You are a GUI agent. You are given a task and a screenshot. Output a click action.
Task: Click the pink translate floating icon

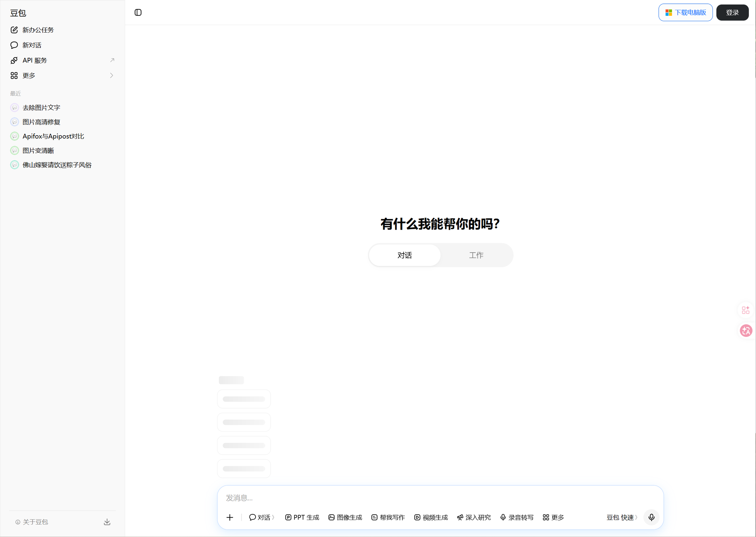746,331
